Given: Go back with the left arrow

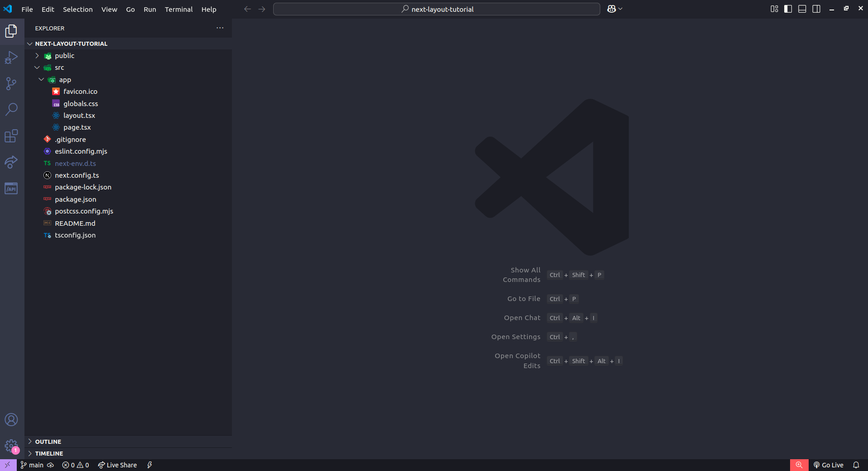Looking at the screenshot, I should 247,9.
